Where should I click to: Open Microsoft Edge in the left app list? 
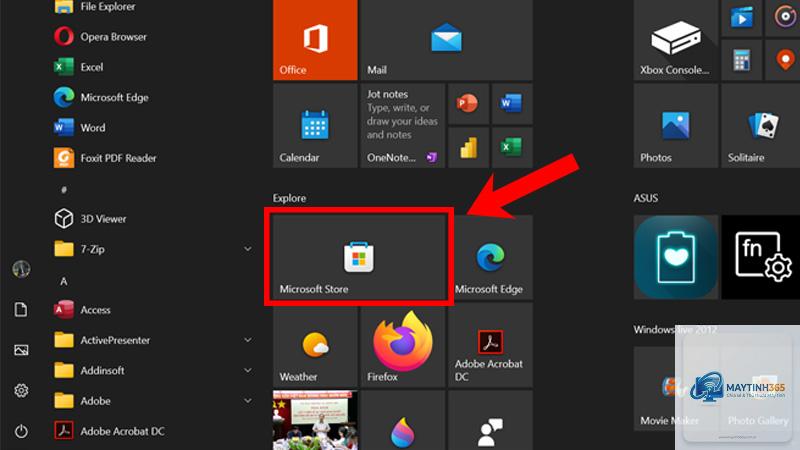[153, 97]
